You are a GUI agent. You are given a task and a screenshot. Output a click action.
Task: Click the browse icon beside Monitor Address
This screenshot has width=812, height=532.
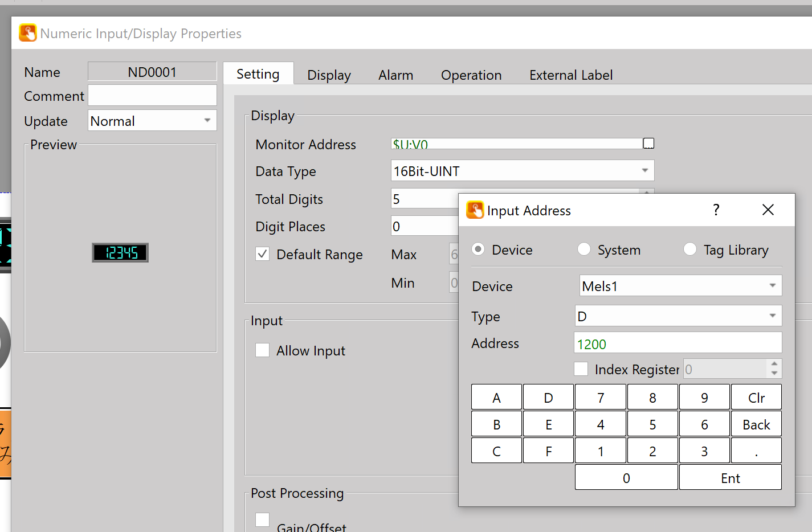pyautogui.click(x=648, y=144)
